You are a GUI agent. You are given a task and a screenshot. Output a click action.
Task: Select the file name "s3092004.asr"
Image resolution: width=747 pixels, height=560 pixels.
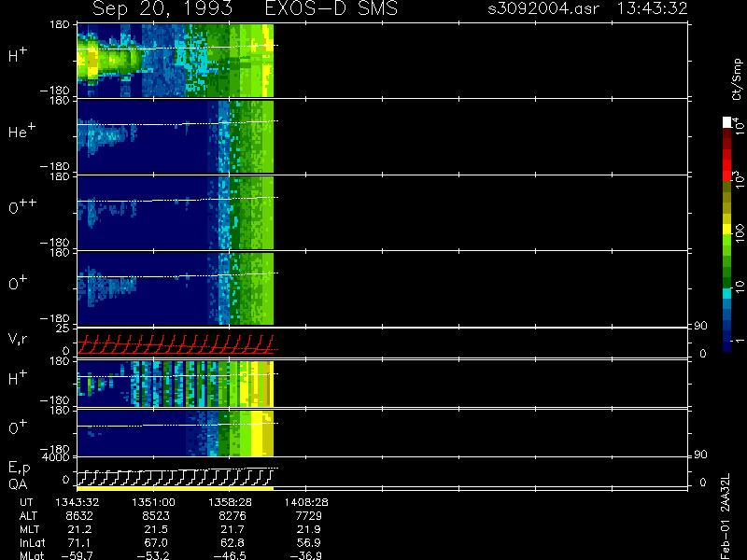[x=543, y=8]
